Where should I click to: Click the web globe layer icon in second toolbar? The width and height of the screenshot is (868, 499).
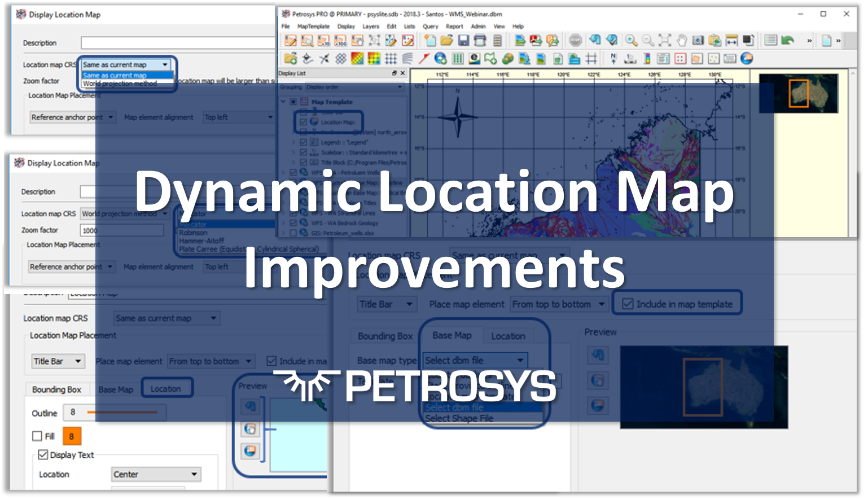coord(441,58)
